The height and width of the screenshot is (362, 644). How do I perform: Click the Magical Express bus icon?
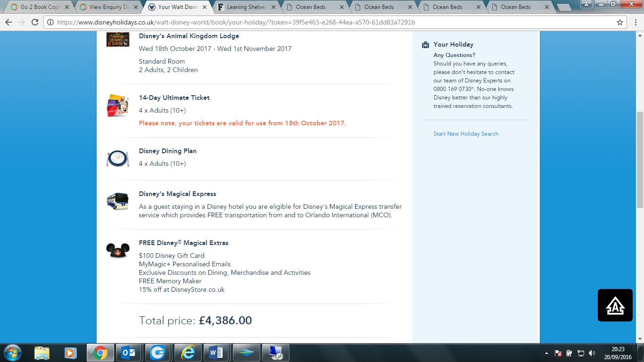pos(118,201)
